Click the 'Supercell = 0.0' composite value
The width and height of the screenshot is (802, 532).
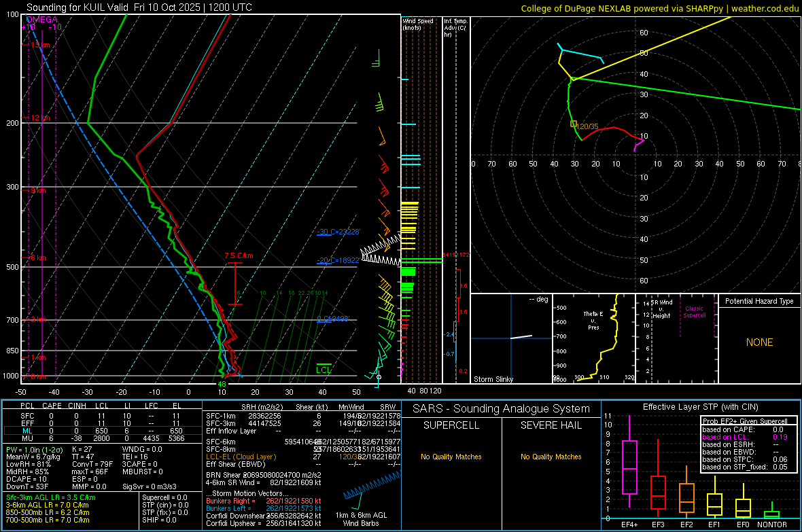(164, 497)
